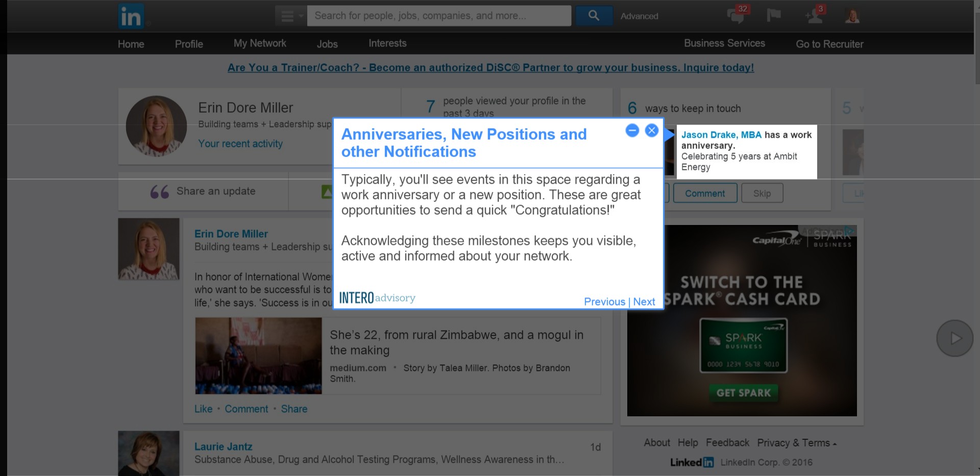Play the tutorial using the round play button
This screenshot has height=476, width=980.
(955, 338)
